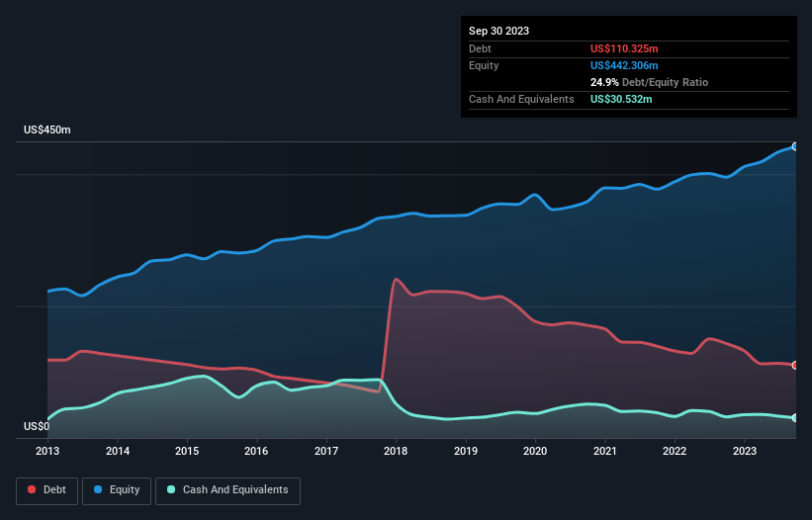The height and width of the screenshot is (520, 812).
Task: Click the 2020 x-axis label
Action: pyautogui.click(x=535, y=451)
